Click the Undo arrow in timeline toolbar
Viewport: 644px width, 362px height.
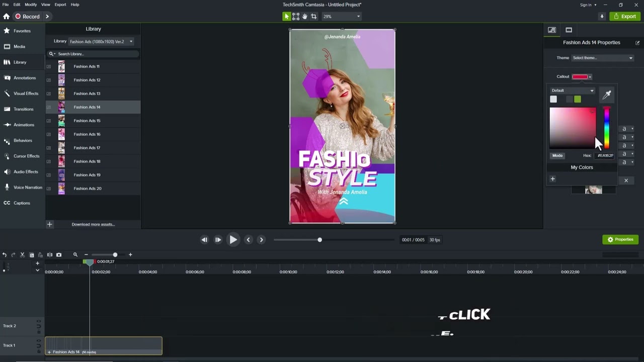tap(5, 255)
